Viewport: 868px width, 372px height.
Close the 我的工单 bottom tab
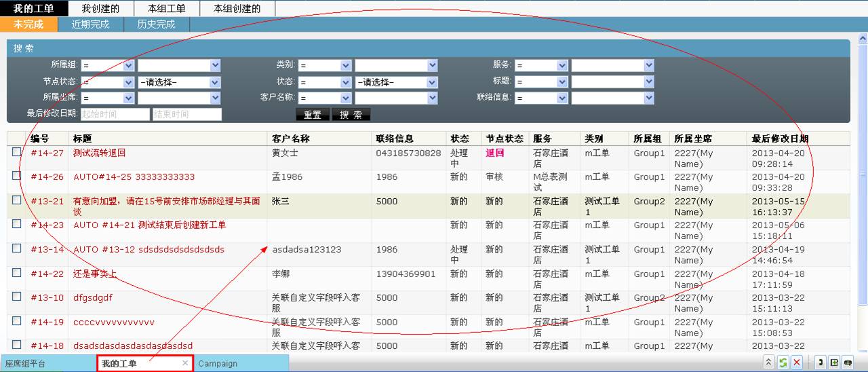[185, 363]
